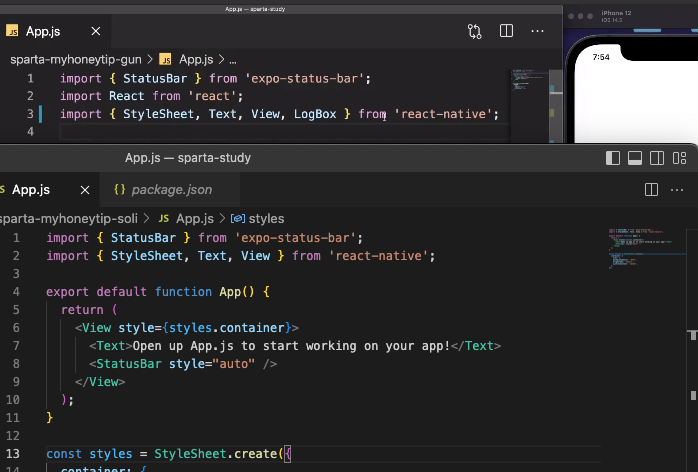698x472 pixels.
Task: Close the App.js tab in bottom window
Action: (85, 190)
